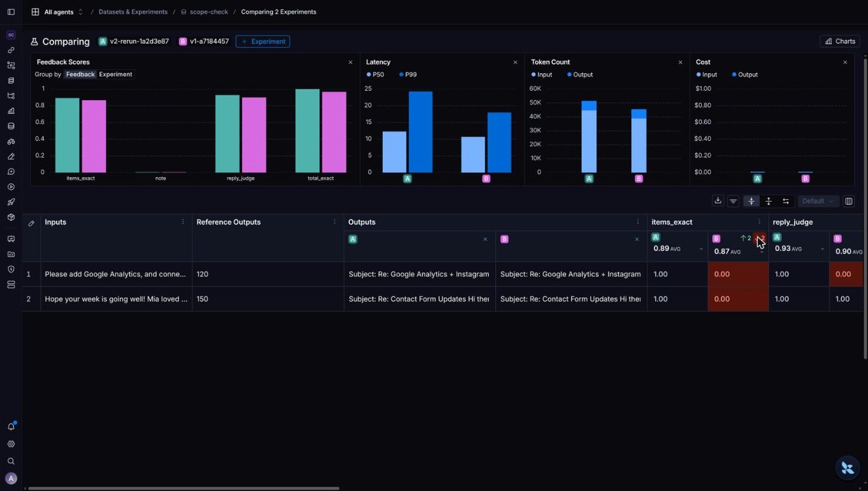
Task: Open the settings gear in sidebar
Action: pos(11,444)
